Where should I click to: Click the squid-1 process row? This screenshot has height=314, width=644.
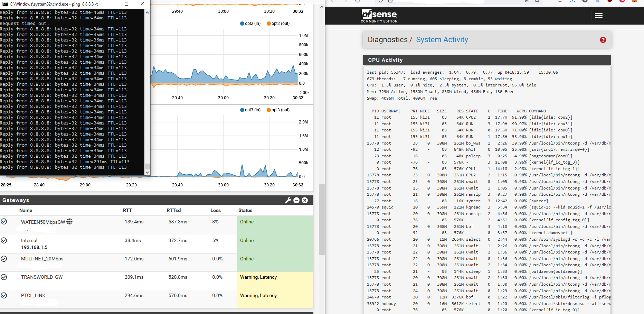tap(489, 207)
